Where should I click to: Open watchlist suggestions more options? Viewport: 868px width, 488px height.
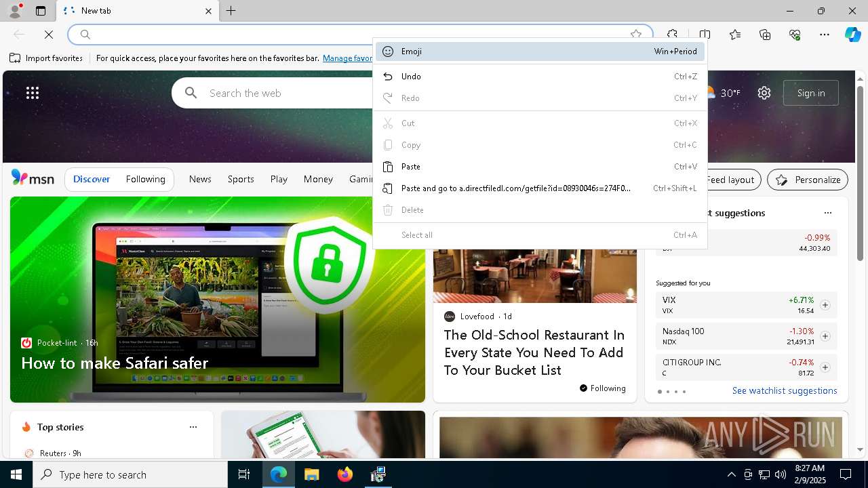pyautogui.click(x=827, y=213)
